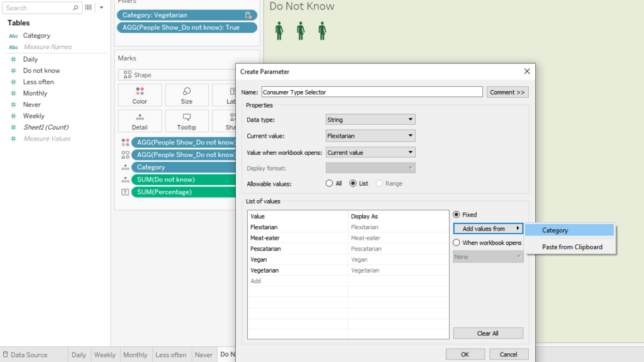Click the AGG(People Show_Do not know): True filter
This screenshot has height=362, width=644.
187,28
